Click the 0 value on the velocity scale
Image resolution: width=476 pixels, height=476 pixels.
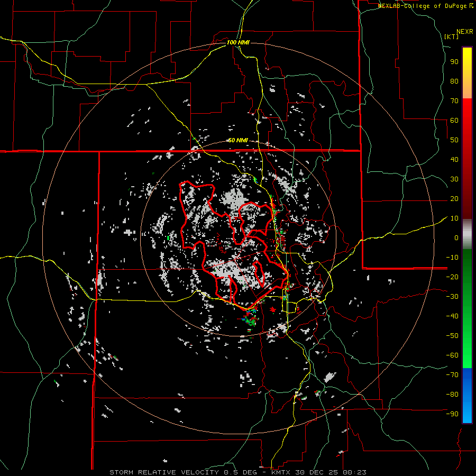point(455,238)
